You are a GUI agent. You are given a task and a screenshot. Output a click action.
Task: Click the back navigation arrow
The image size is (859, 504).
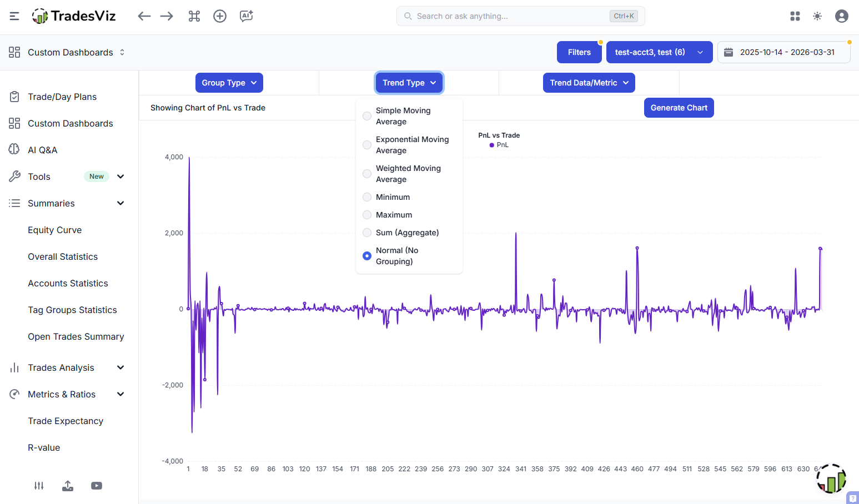(x=144, y=16)
